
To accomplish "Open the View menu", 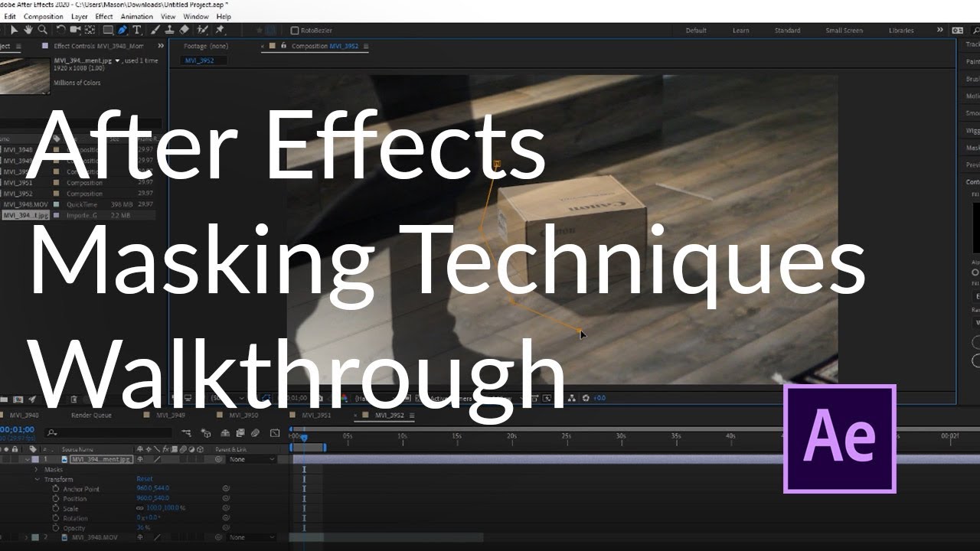I will [x=168, y=16].
